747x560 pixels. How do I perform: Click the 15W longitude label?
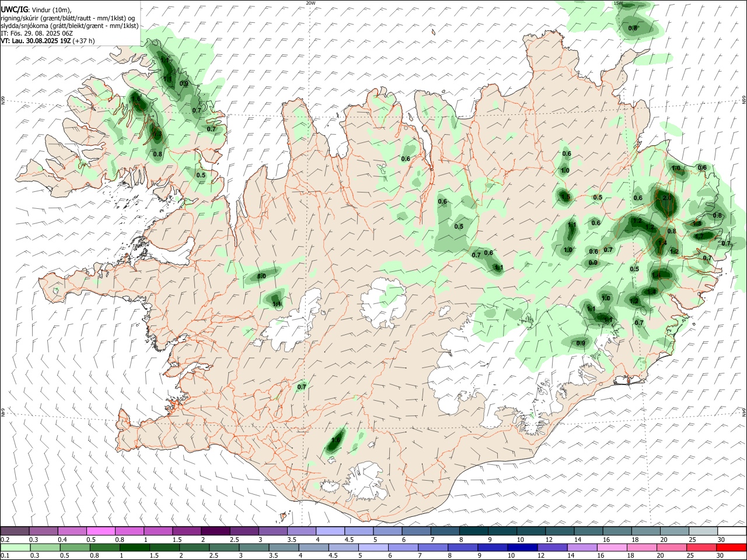(x=618, y=3)
